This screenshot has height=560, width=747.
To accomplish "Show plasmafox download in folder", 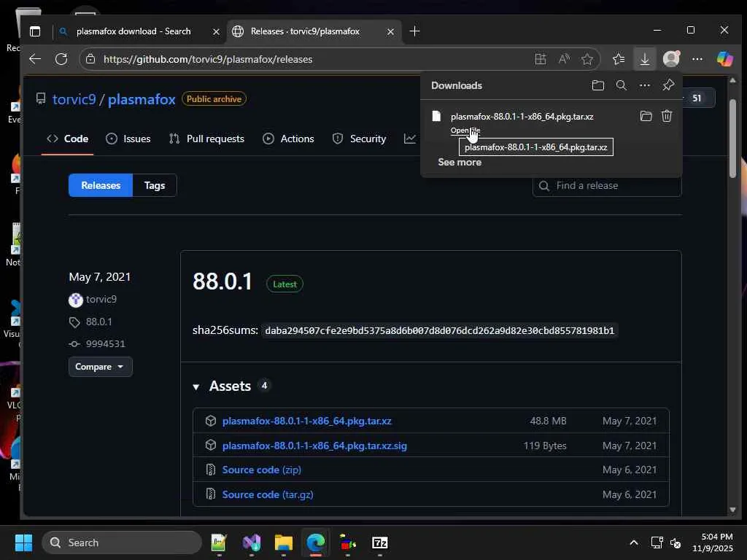I will pos(646,116).
